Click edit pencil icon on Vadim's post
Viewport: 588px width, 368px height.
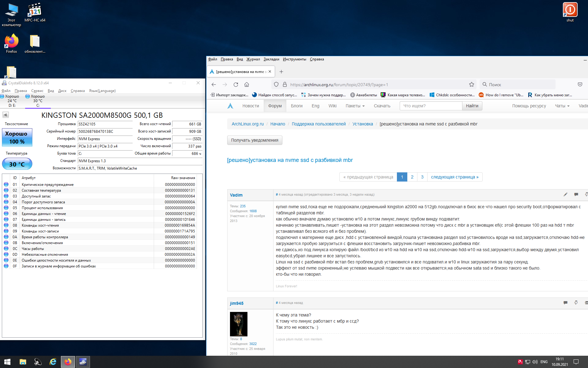click(565, 194)
